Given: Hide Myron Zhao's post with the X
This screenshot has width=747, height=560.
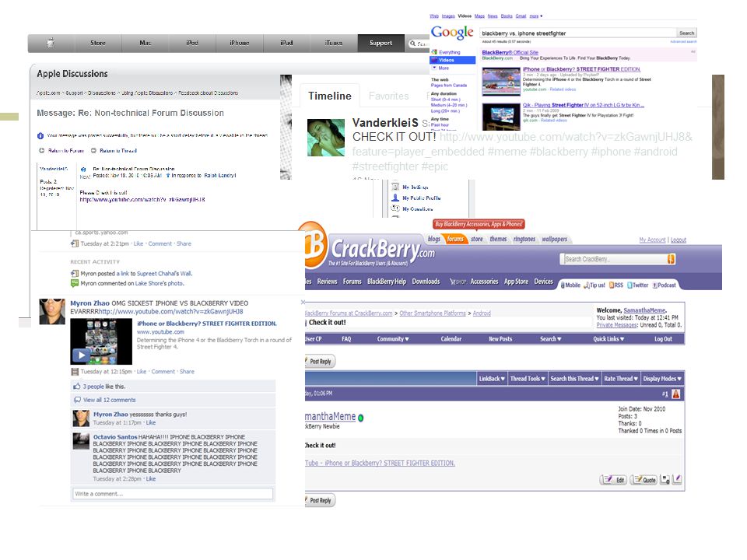Looking at the screenshot, I should [x=303, y=302].
